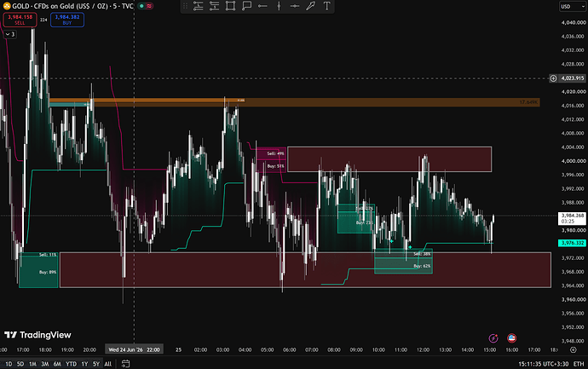Select the horizontal ray tool

pyautogui.click(x=262, y=6)
